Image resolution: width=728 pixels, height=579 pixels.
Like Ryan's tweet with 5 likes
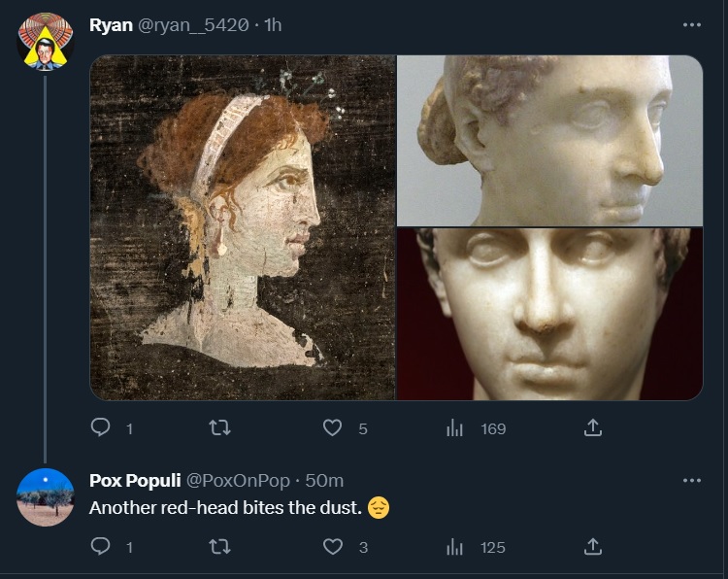(332, 427)
